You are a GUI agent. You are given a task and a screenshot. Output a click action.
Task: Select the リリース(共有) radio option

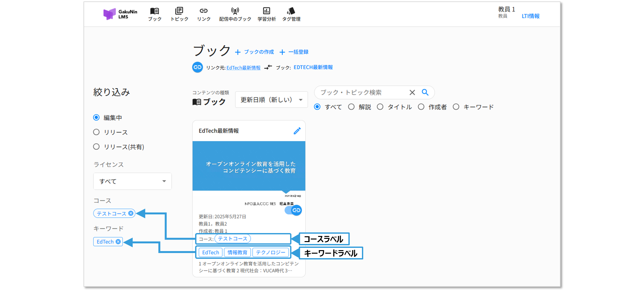pyautogui.click(x=96, y=147)
